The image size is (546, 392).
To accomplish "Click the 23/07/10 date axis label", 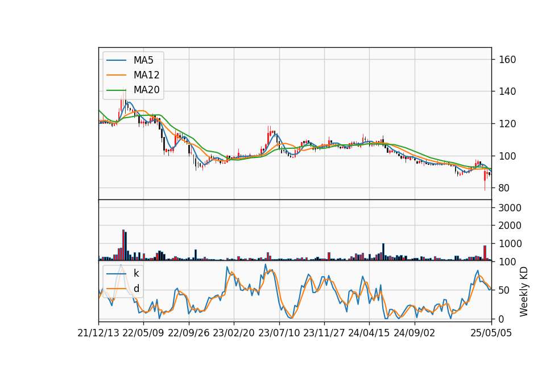I will [279, 333].
